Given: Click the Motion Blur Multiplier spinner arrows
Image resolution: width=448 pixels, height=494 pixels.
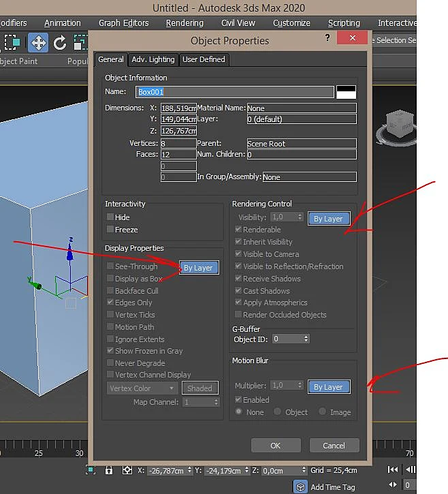Looking at the screenshot, I should [x=300, y=385].
